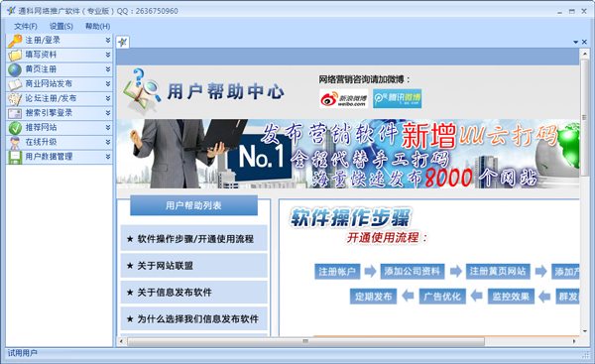Select the 在线升级 sidebar header
This screenshot has width=595, height=364.
point(59,143)
